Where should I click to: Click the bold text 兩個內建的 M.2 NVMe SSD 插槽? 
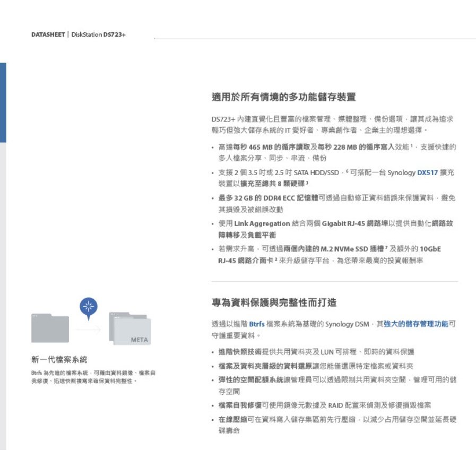[x=334, y=249]
